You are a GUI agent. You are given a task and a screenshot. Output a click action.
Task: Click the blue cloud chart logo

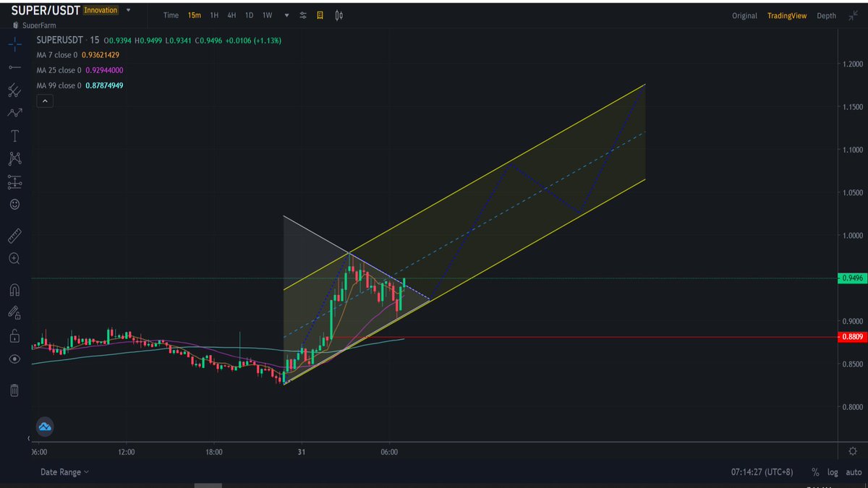45,427
